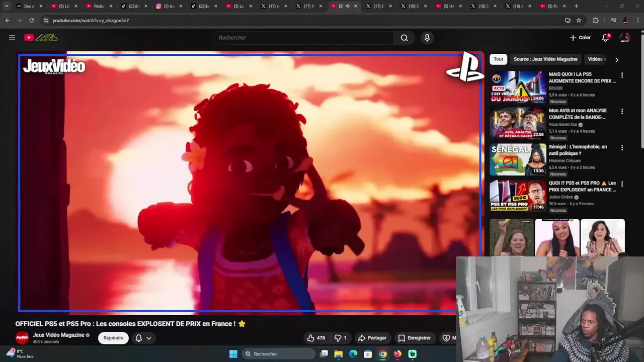The image size is (644, 362).
Task: Install app icon in the address bar
Action: pos(568,20)
